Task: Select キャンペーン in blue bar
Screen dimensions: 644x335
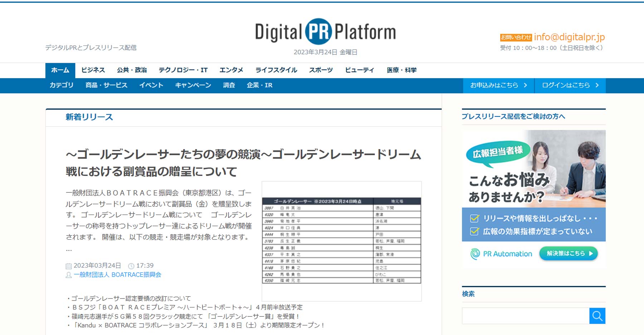Action: (193, 85)
